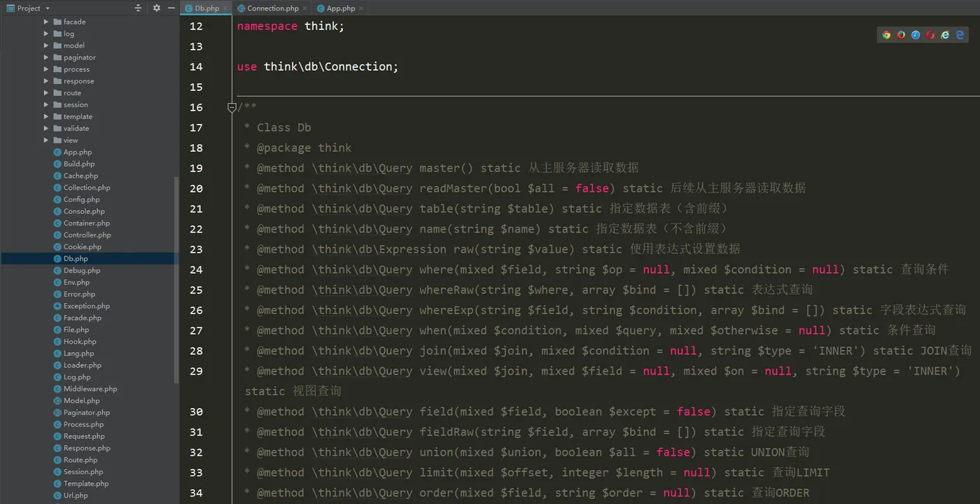Select Cache.php in the project tree
Image resolution: width=980 pixels, height=504 pixels.
[x=76, y=176]
